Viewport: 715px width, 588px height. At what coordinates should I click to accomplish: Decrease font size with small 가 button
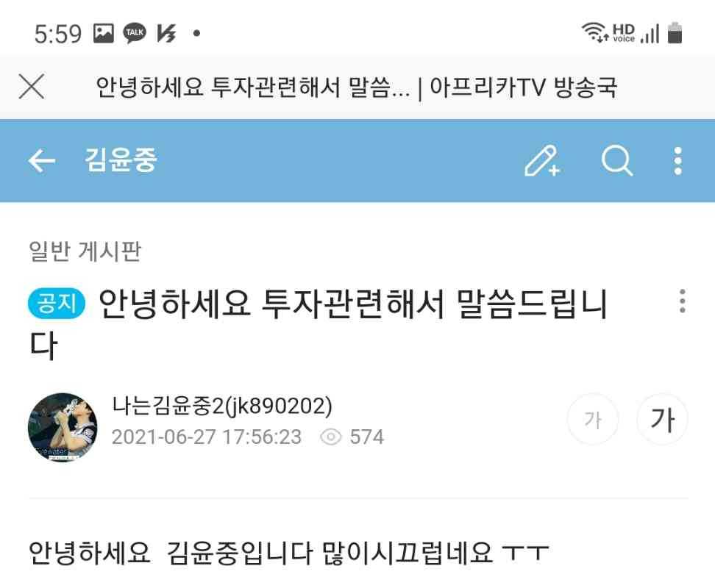tap(593, 419)
